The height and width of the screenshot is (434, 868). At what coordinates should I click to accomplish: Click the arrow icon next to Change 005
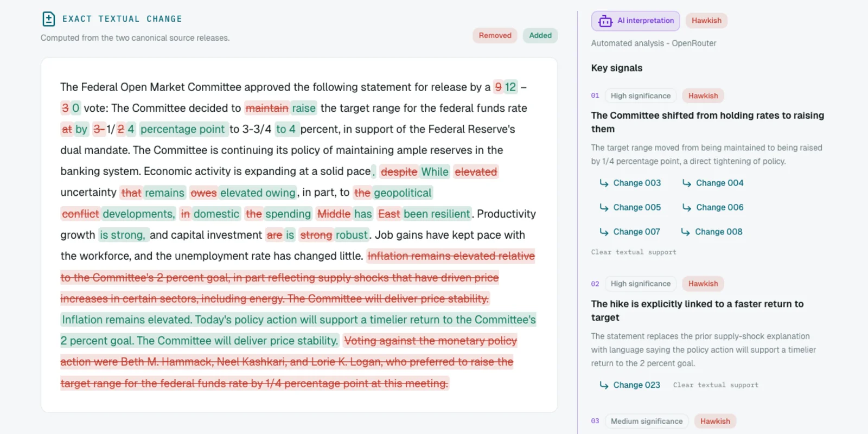pos(604,207)
